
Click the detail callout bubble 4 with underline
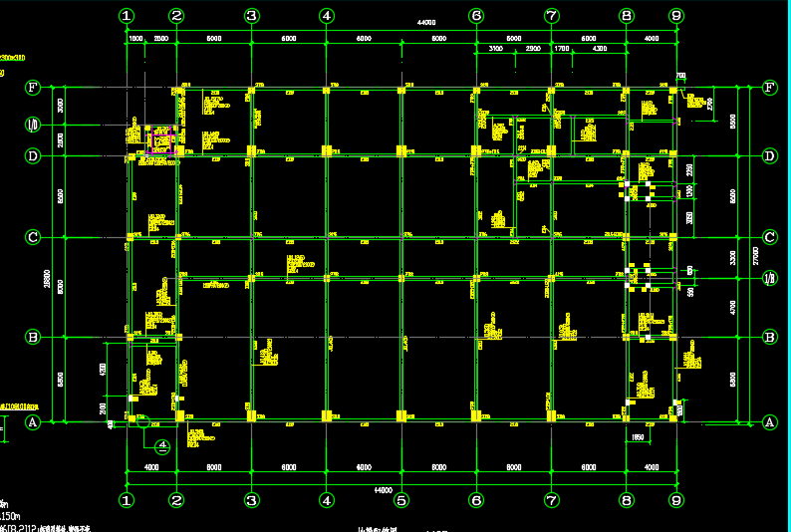tap(163, 446)
